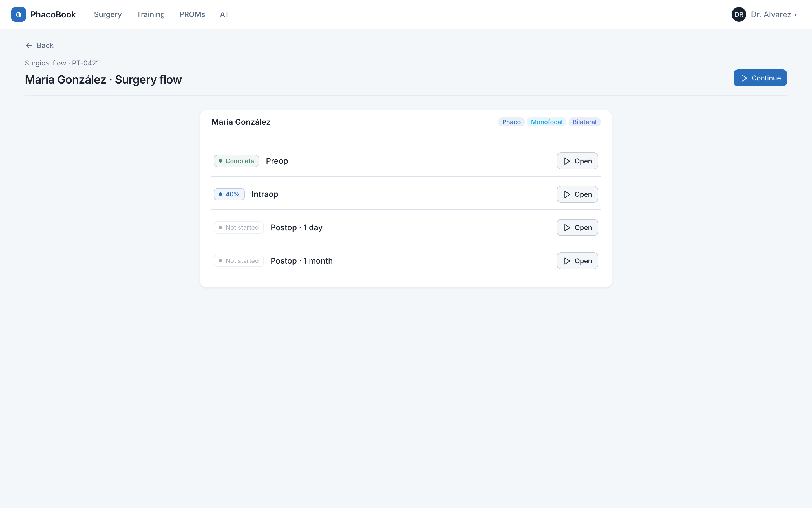This screenshot has height=508, width=812.
Task: Click Not started badge for Postop 1 month
Action: [x=239, y=261]
